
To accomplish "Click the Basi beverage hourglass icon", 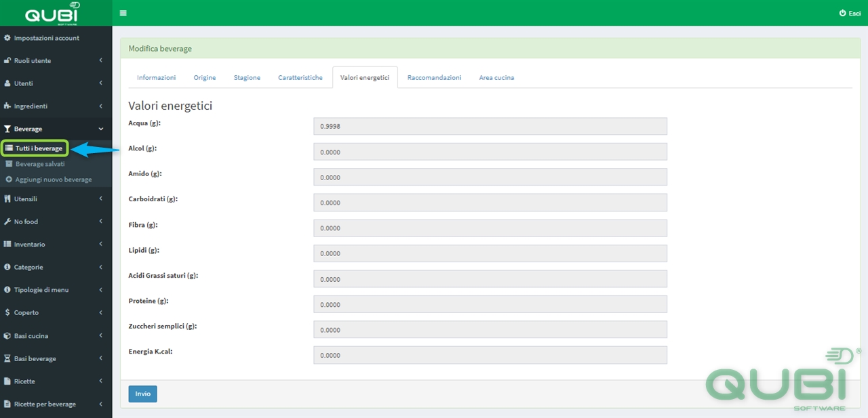I will click(x=7, y=359).
